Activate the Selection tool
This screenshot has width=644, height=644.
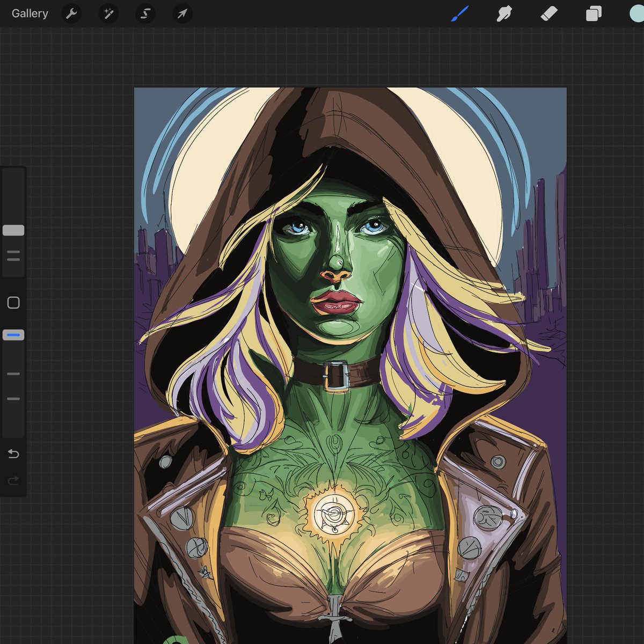point(144,14)
